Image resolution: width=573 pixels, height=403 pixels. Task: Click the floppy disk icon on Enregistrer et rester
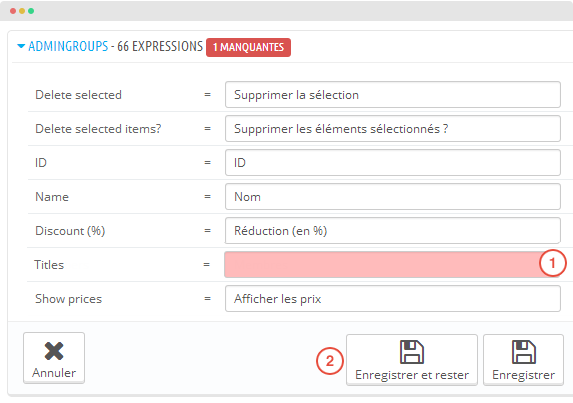pos(412,352)
